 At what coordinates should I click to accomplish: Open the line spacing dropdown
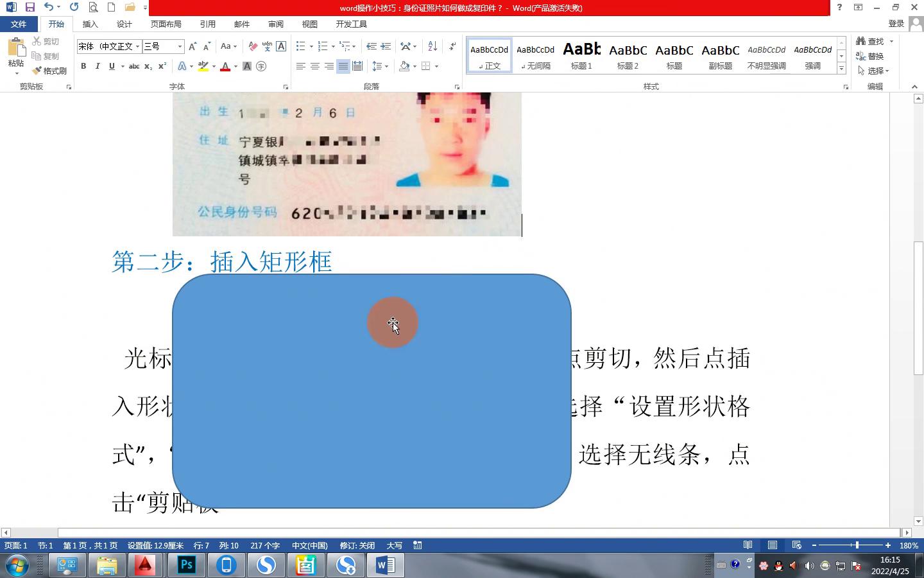[x=385, y=66]
